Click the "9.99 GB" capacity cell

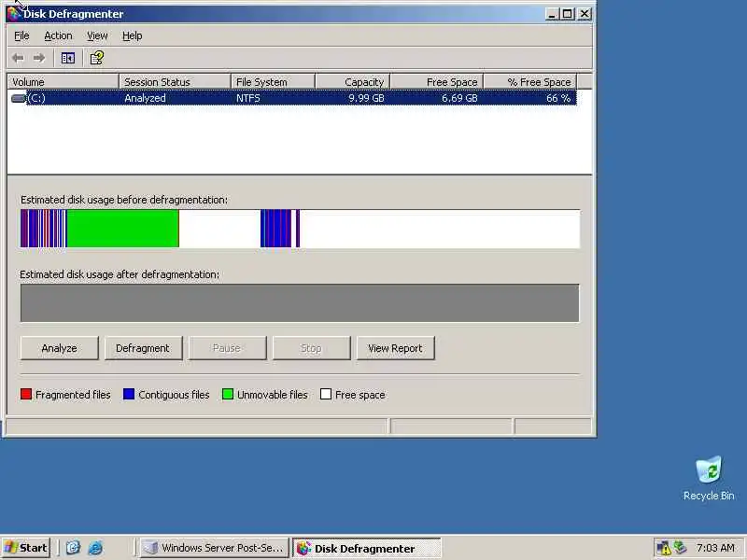pos(366,98)
